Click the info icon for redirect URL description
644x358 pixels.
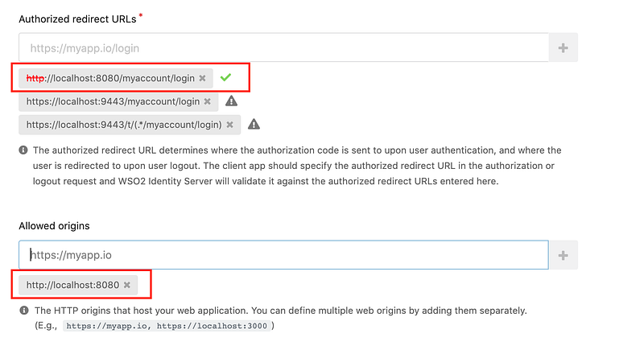[23, 150]
